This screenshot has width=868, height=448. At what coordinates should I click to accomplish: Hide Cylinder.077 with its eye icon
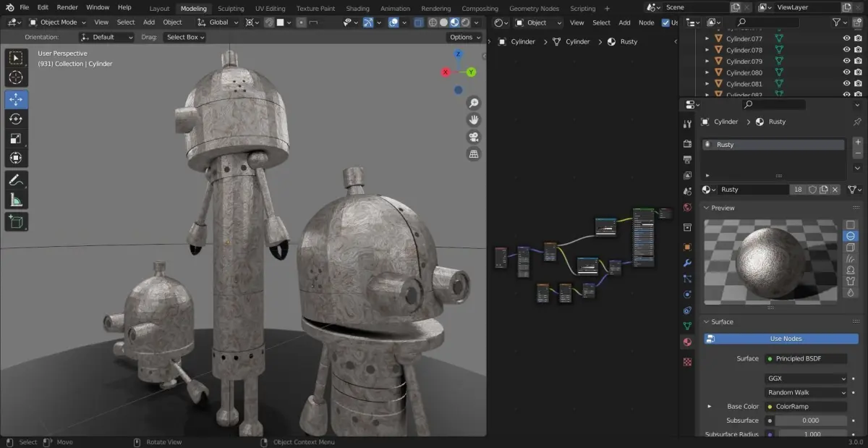pyautogui.click(x=846, y=39)
